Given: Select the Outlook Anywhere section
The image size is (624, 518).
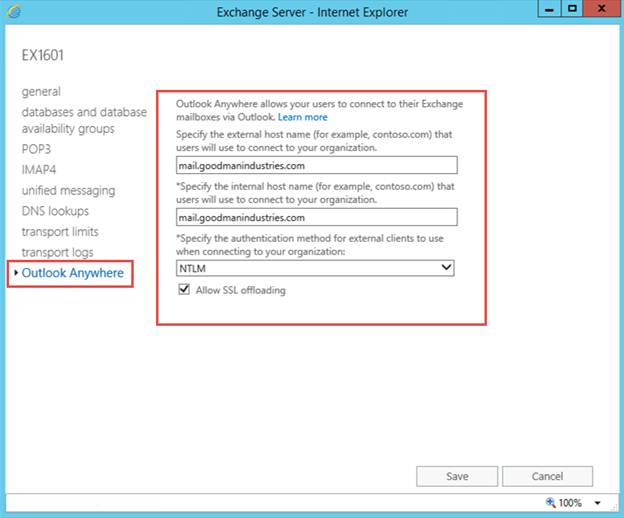Looking at the screenshot, I should (x=72, y=273).
